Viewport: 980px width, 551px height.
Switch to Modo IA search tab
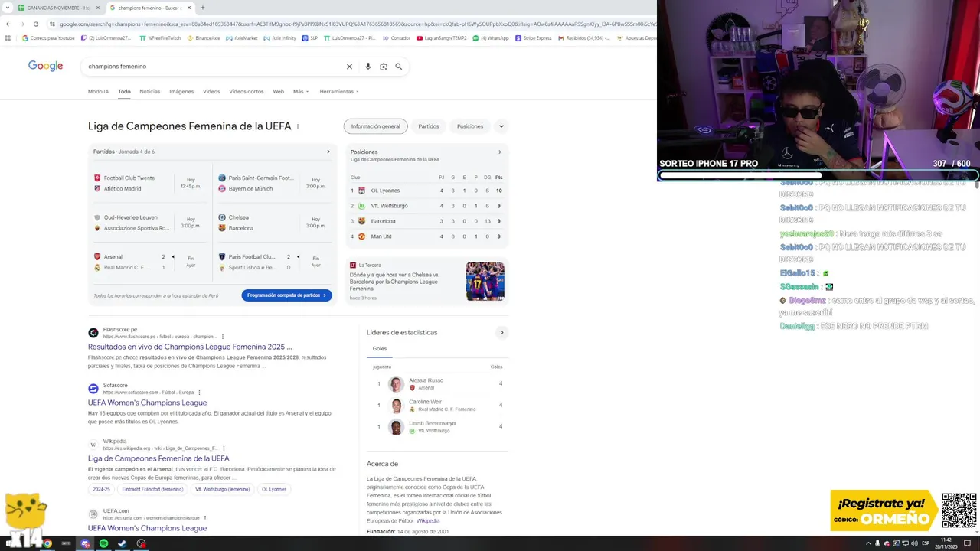(98, 91)
